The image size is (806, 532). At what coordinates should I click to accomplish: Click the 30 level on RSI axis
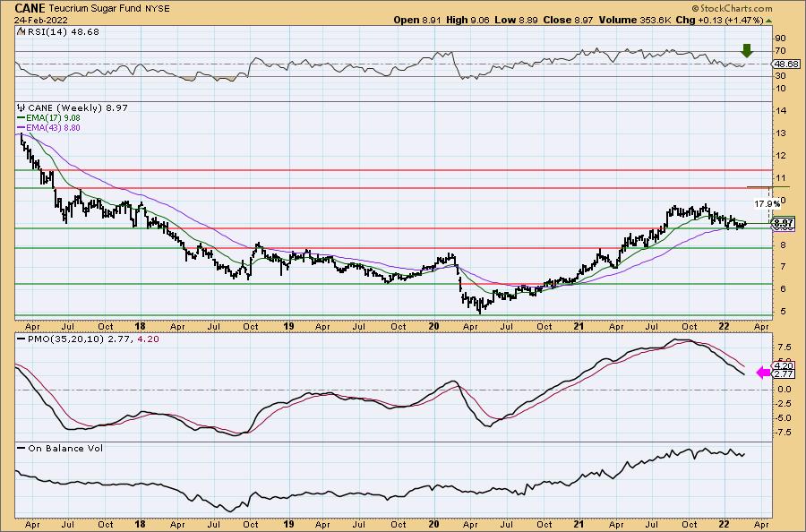(781, 75)
